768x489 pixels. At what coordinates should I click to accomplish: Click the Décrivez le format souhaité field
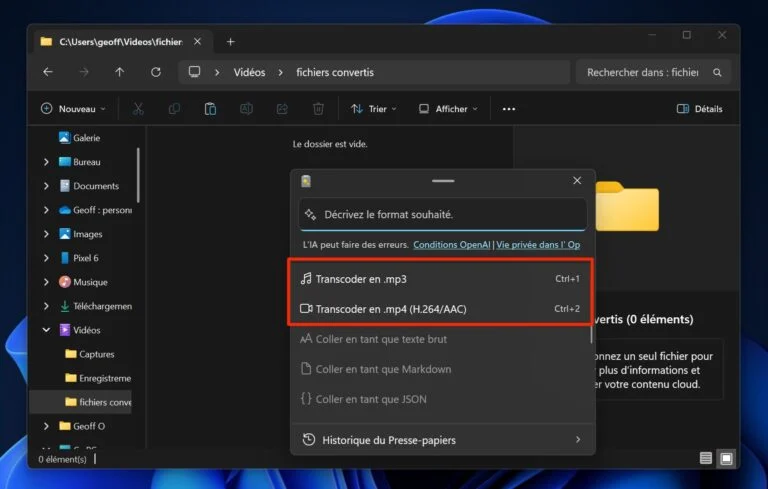[442, 214]
